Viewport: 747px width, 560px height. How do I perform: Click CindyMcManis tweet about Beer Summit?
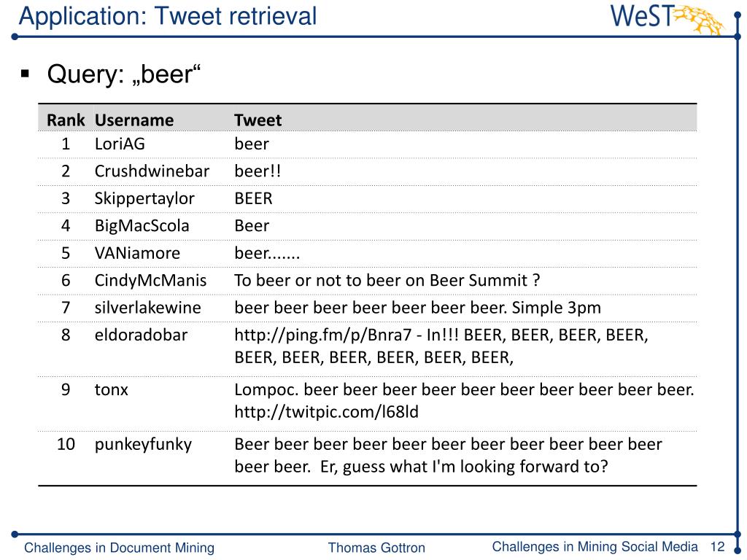click(387, 280)
